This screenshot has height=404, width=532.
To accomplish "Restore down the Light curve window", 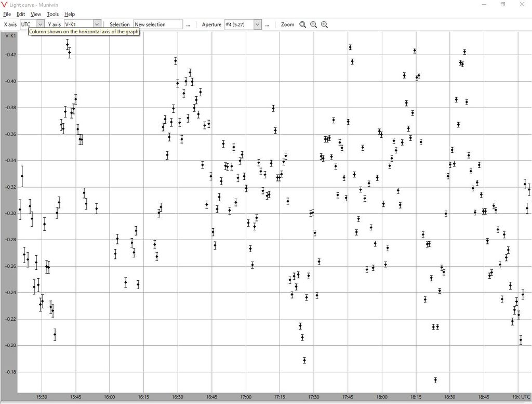I will [x=503, y=4].
